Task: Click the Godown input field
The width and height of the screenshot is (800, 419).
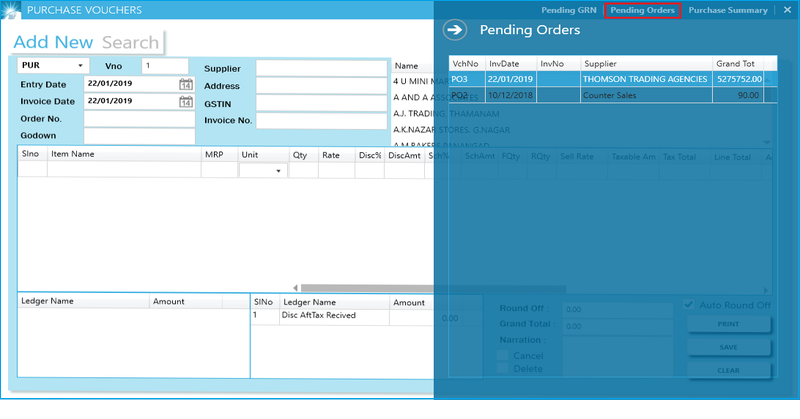Action: [139, 136]
